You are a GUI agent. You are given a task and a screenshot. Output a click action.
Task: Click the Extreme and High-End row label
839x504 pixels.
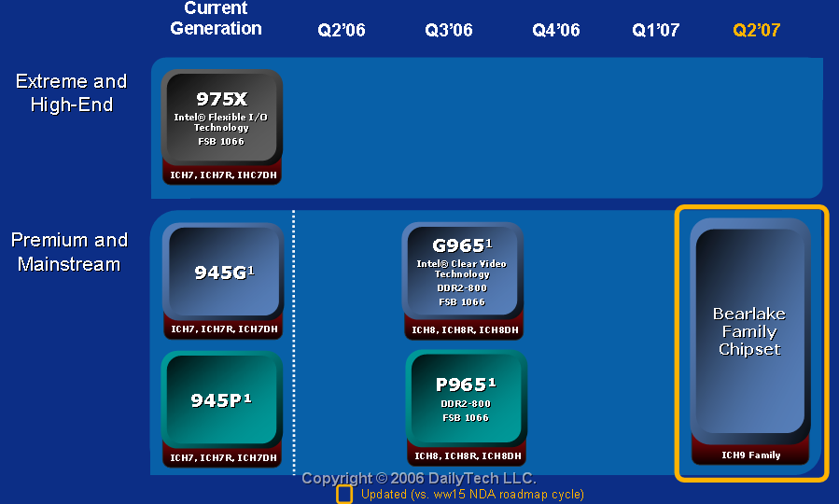click(x=71, y=92)
